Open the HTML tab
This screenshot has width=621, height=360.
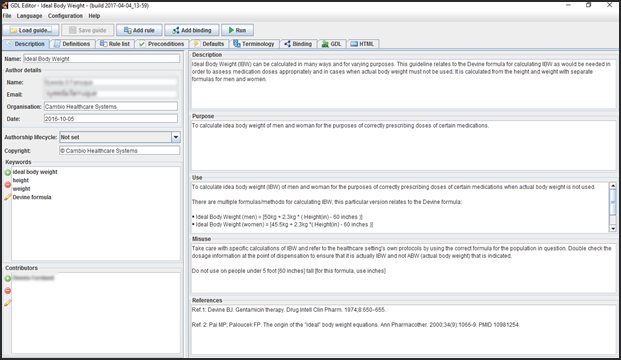pyautogui.click(x=363, y=44)
